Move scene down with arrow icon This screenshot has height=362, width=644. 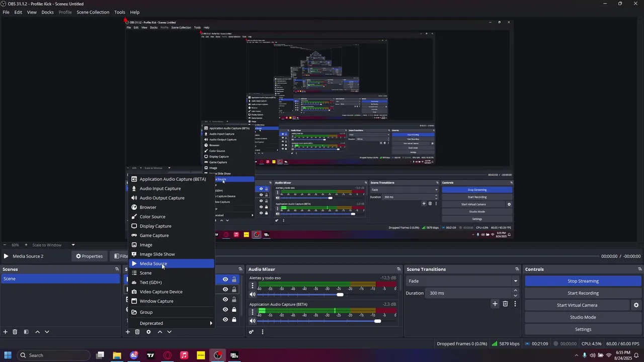click(x=47, y=332)
